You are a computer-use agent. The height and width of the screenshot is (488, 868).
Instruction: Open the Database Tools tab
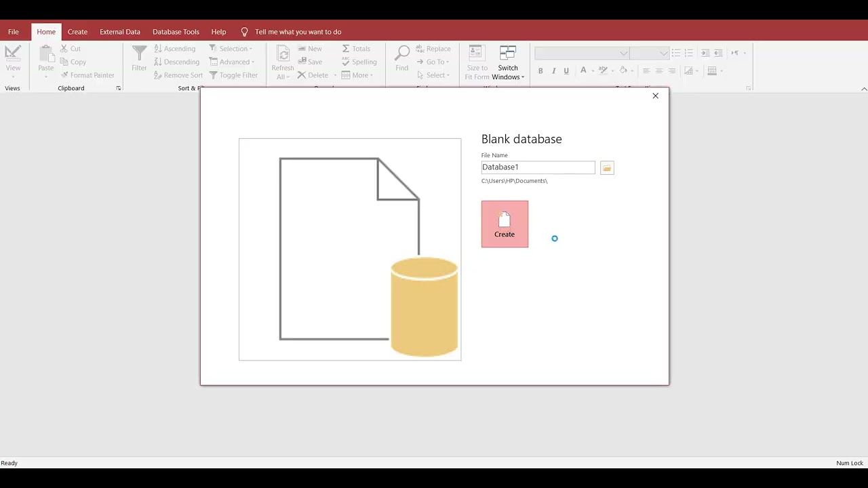tap(176, 32)
